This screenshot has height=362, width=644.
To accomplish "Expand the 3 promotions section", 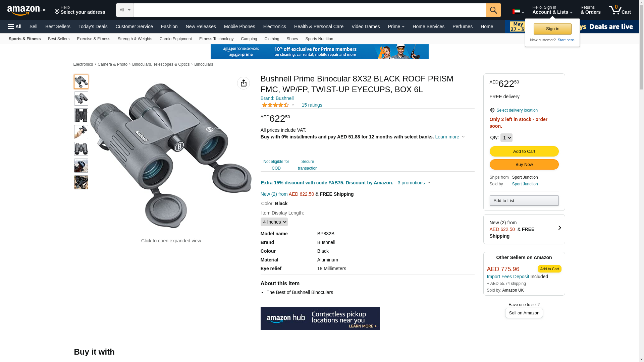I will [x=414, y=183].
